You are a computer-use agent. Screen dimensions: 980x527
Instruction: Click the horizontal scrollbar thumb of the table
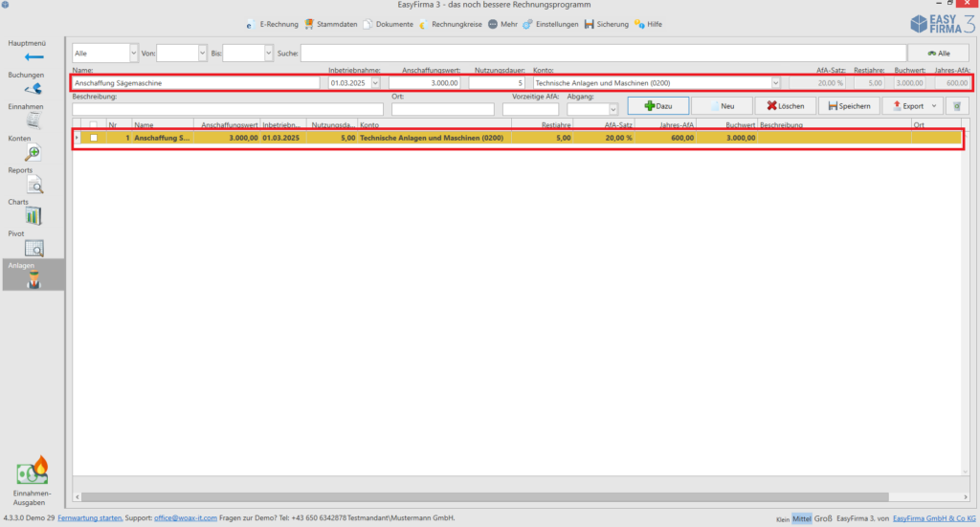point(485,497)
